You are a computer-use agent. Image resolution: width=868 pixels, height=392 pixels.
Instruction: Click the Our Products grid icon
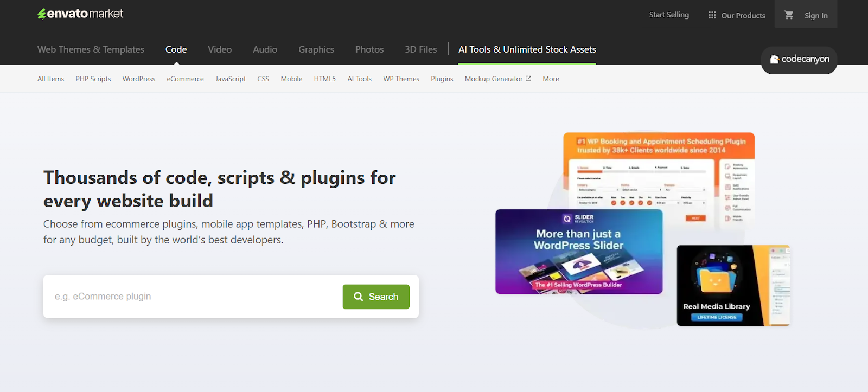(x=712, y=15)
